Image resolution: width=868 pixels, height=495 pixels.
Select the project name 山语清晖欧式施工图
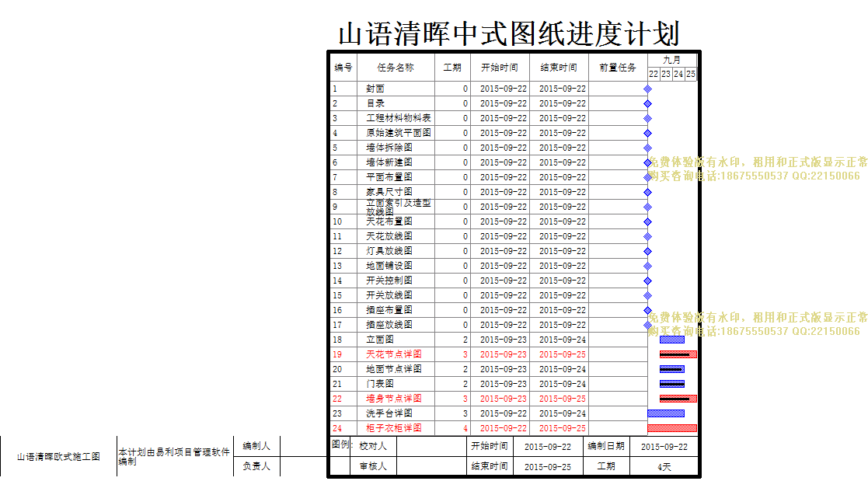tap(59, 457)
